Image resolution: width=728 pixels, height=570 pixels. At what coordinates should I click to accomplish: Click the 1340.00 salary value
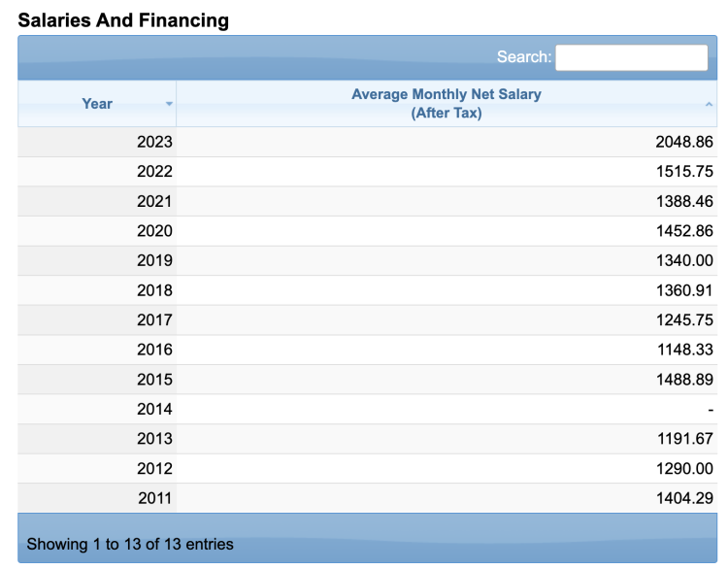684,260
